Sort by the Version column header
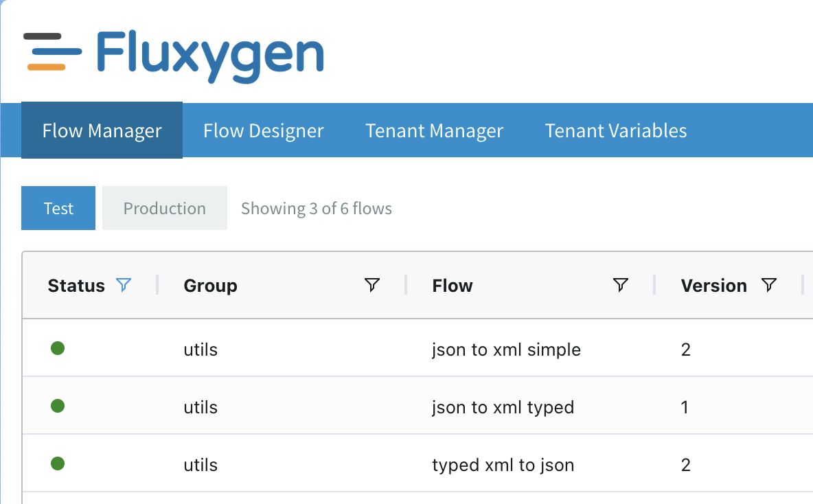813x504 pixels. pos(713,286)
